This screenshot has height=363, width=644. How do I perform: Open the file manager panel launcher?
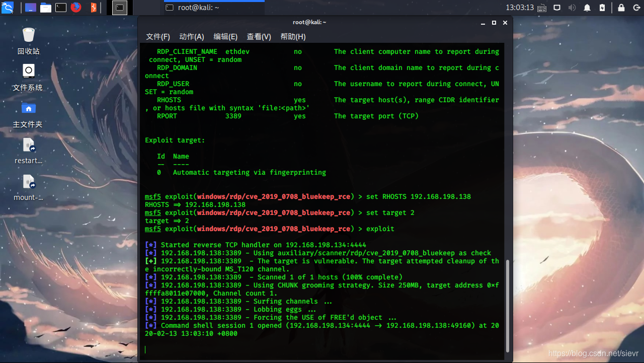pyautogui.click(x=46, y=8)
